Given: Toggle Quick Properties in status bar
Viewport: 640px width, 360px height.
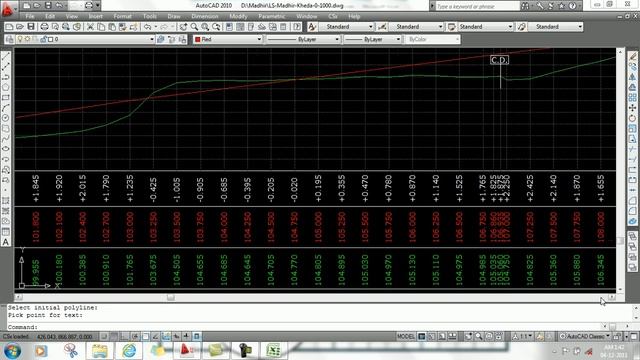Looking at the screenshot, I should [196, 336].
